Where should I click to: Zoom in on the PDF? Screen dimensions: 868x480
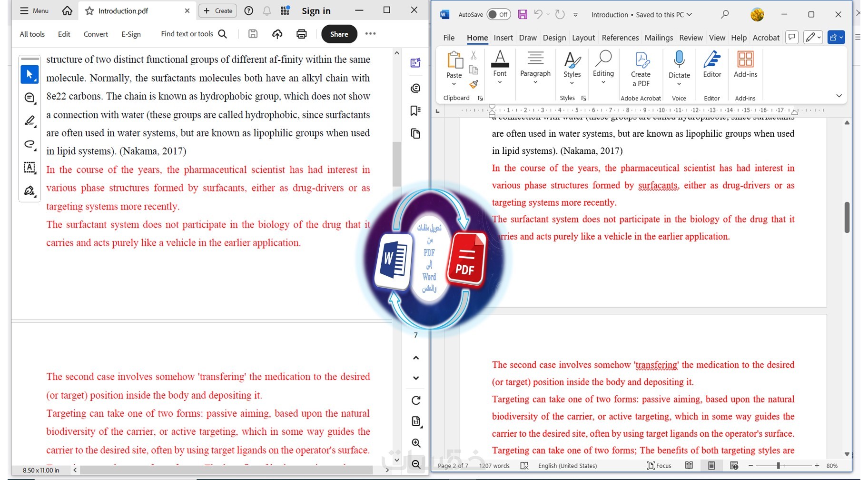(416, 443)
